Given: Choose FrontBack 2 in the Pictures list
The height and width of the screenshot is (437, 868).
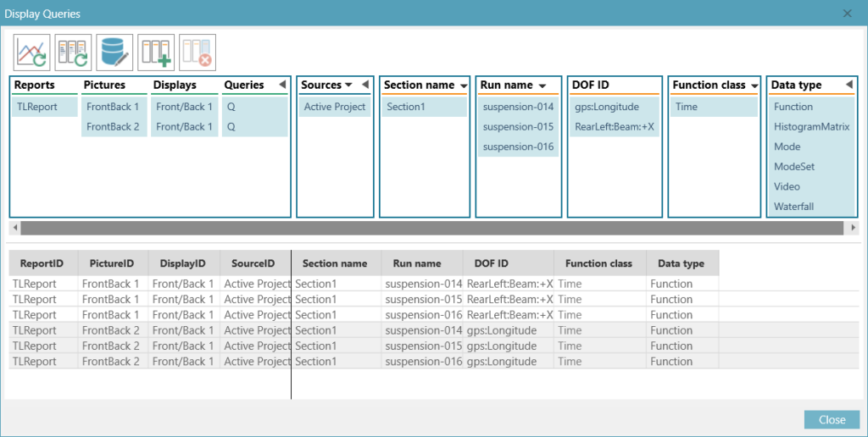Looking at the screenshot, I should tap(113, 127).
